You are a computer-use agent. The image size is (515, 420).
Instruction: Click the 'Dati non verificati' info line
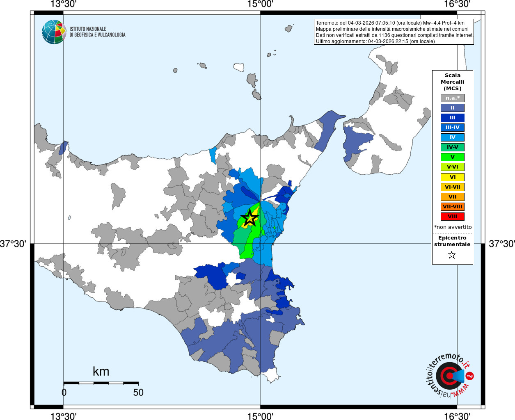click(x=394, y=35)
